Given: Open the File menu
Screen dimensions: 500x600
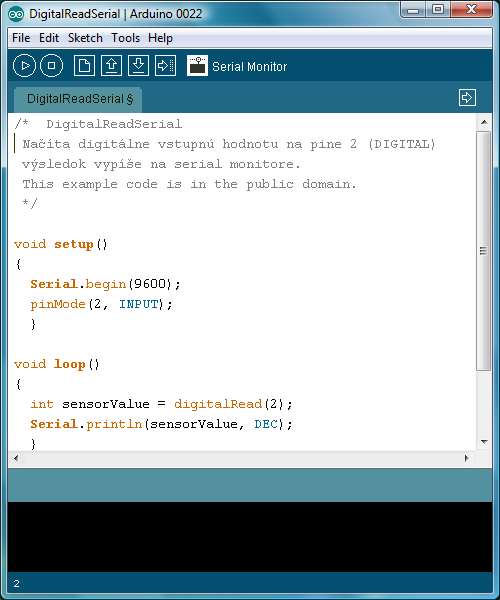Looking at the screenshot, I should coord(21,38).
